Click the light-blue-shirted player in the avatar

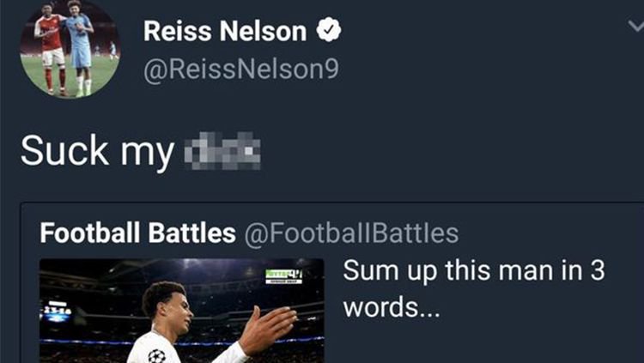(81, 47)
